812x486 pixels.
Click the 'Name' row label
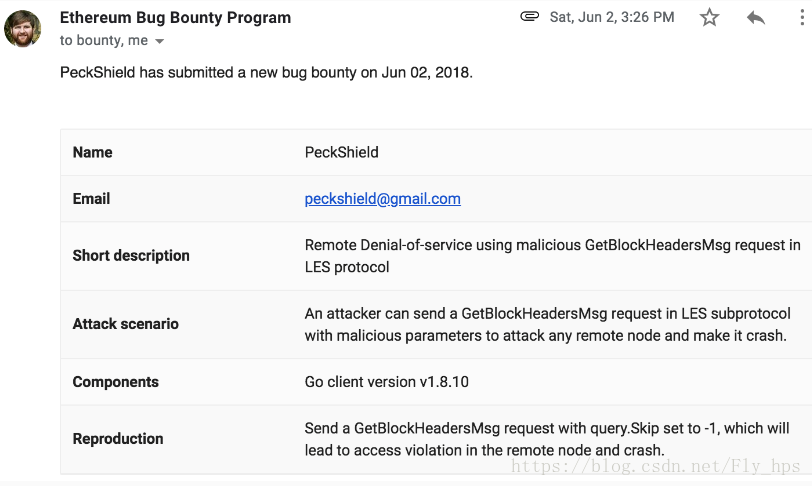(x=92, y=152)
